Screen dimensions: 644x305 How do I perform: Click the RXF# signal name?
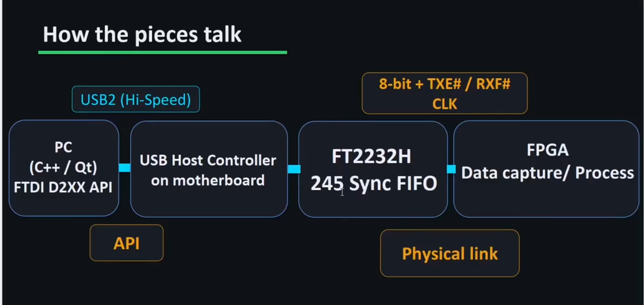(493, 84)
